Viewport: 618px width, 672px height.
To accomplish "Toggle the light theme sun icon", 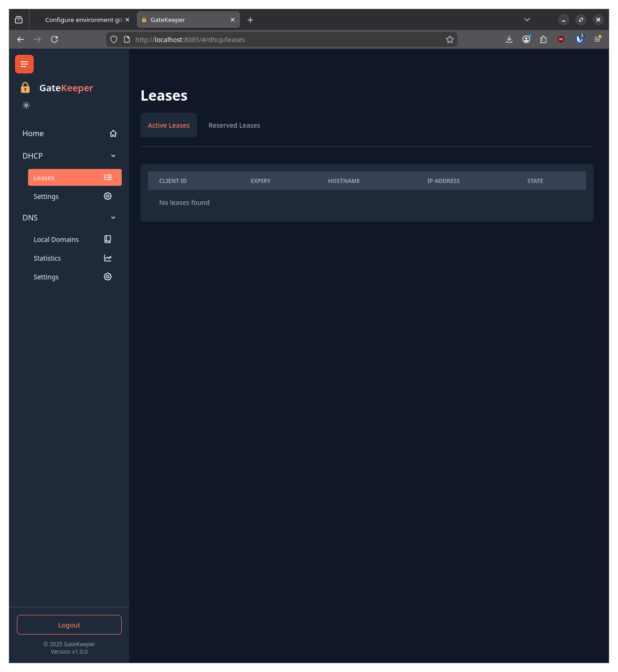I will pos(26,105).
